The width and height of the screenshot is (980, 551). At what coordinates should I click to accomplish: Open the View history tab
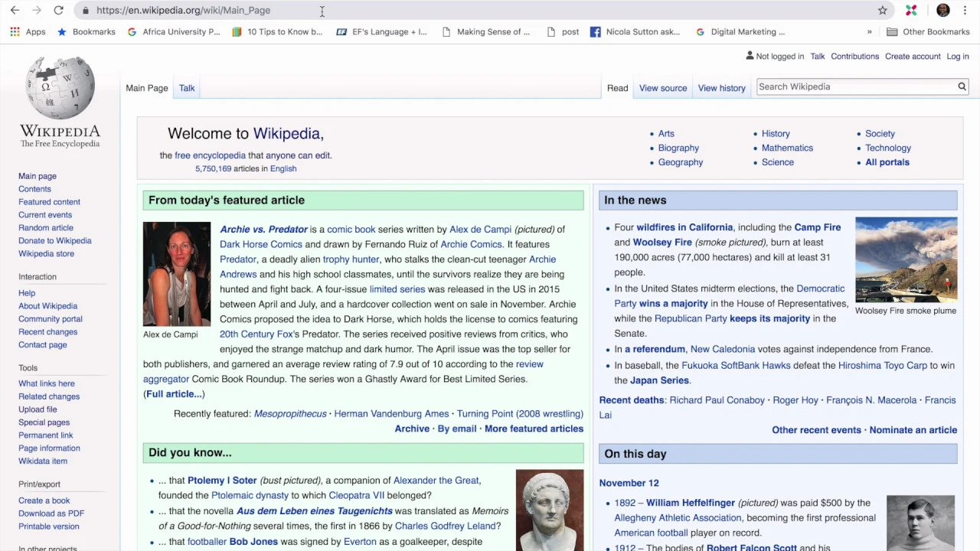721,88
